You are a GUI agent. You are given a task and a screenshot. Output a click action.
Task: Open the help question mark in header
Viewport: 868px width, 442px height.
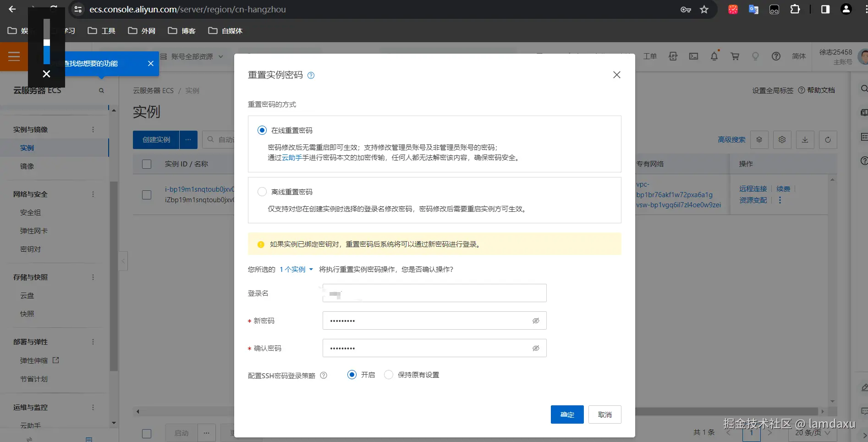[x=776, y=56]
